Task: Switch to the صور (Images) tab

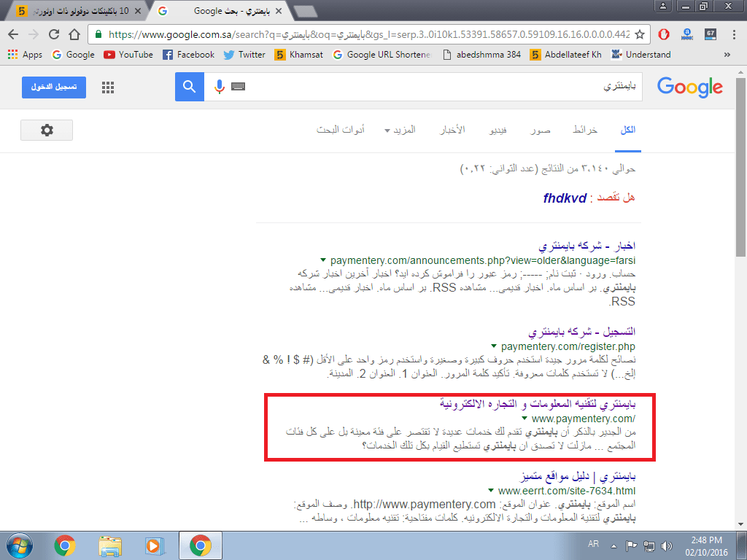Action: coord(541,130)
